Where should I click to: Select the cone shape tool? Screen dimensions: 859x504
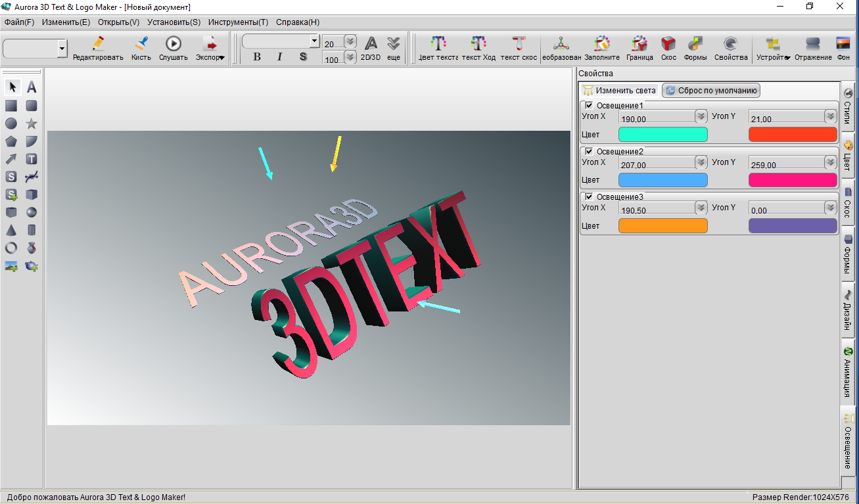click(11, 231)
